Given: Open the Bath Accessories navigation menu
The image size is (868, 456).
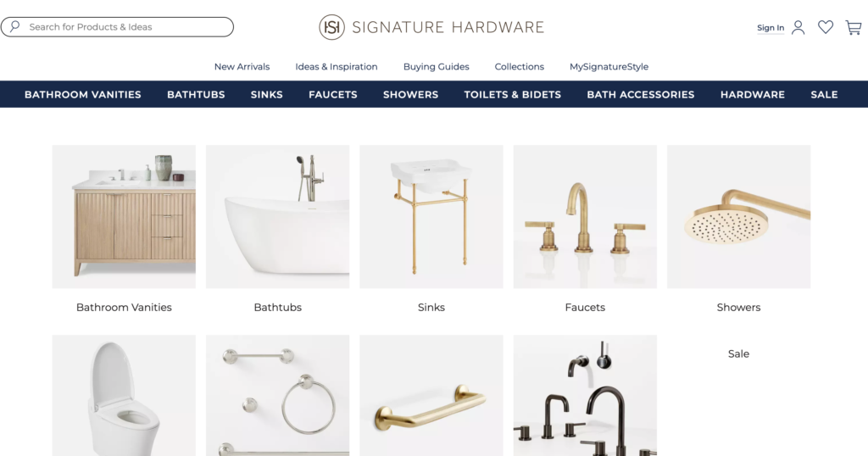Looking at the screenshot, I should click(641, 95).
